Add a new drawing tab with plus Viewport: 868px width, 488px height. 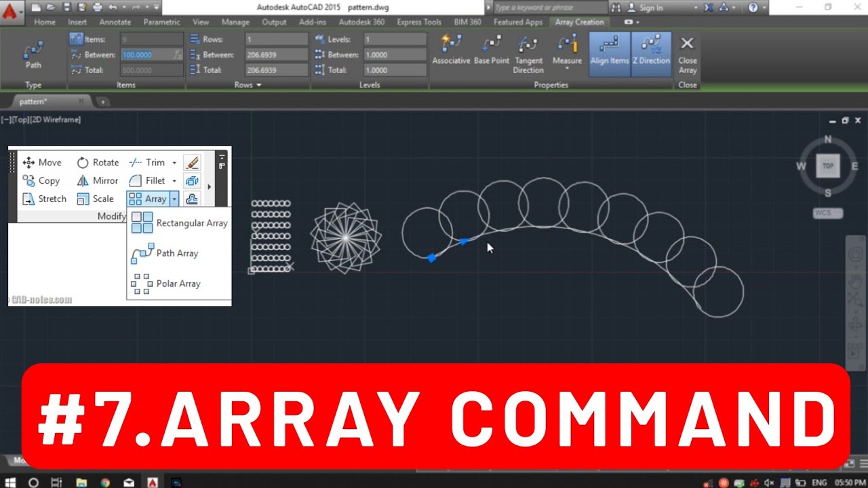[103, 101]
